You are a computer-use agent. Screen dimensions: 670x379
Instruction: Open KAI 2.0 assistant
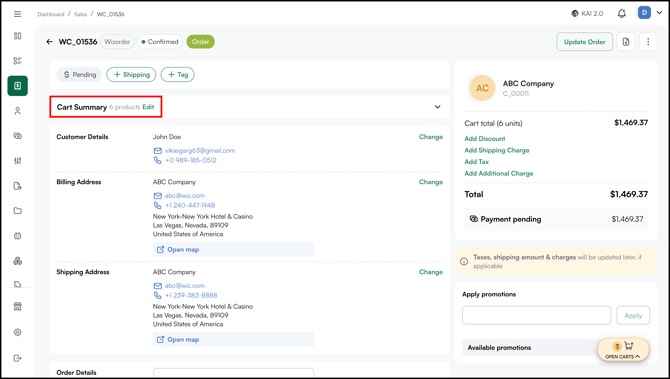(x=587, y=14)
